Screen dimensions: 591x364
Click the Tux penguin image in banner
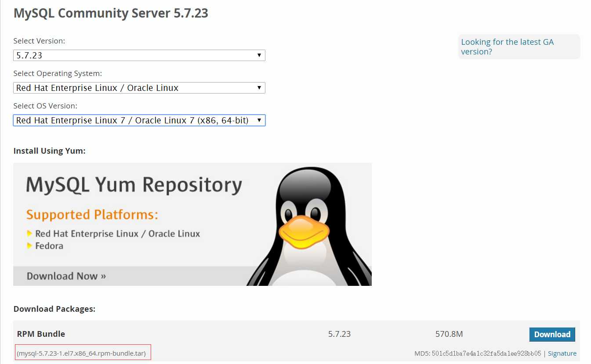pos(310,227)
